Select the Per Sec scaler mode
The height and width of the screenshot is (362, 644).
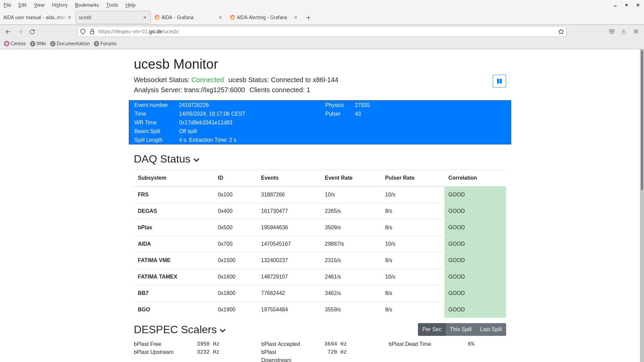pyautogui.click(x=431, y=329)
